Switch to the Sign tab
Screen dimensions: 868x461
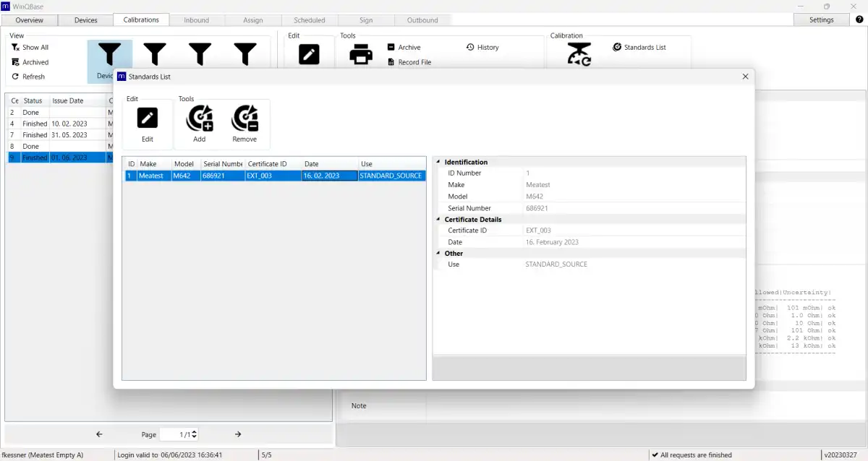(366, 20)
